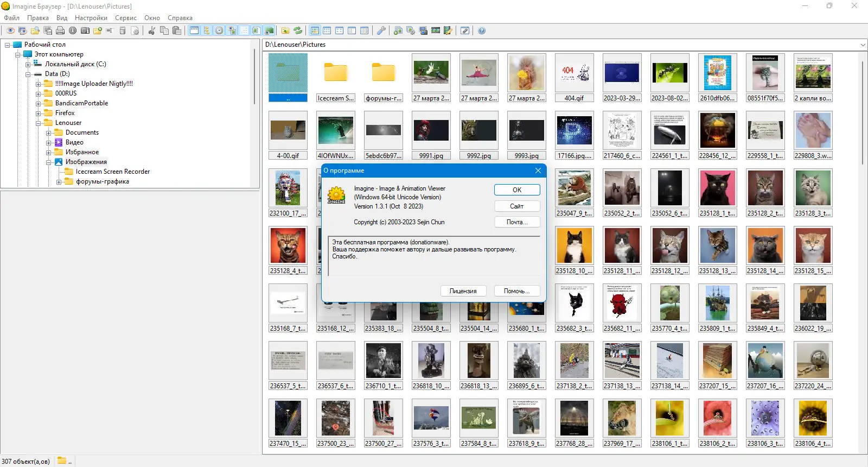Open the Сервис menu
Viewport: 868px width, 467px height.
[x=126, y=18]
